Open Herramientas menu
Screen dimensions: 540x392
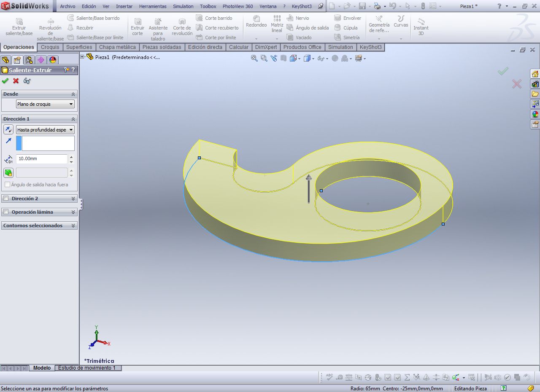153,6
